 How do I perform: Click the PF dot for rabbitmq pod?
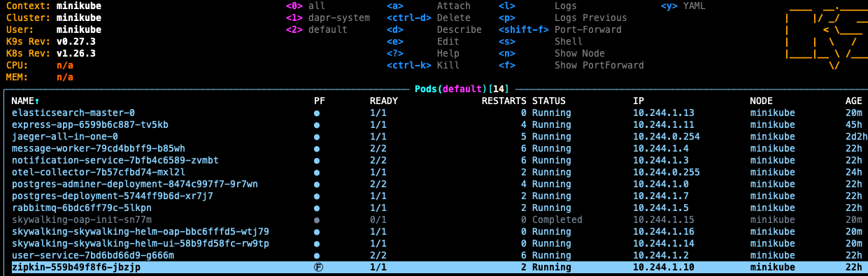318,208
